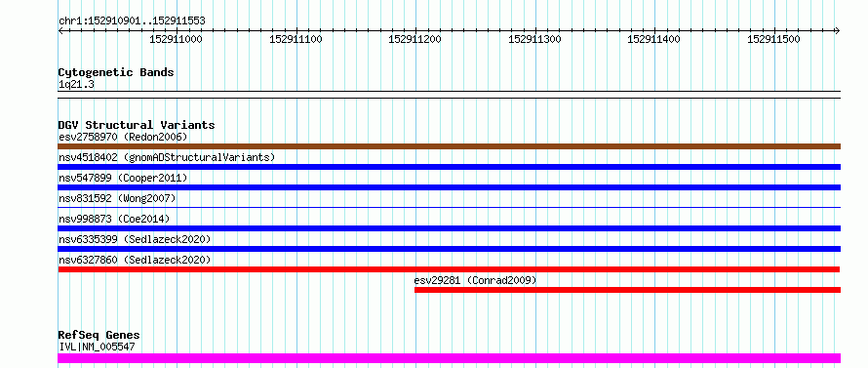Click the nsv6335399 (Sedlazeck2020) label
This screenshot has width=868, height=368.
coord(135,239)
